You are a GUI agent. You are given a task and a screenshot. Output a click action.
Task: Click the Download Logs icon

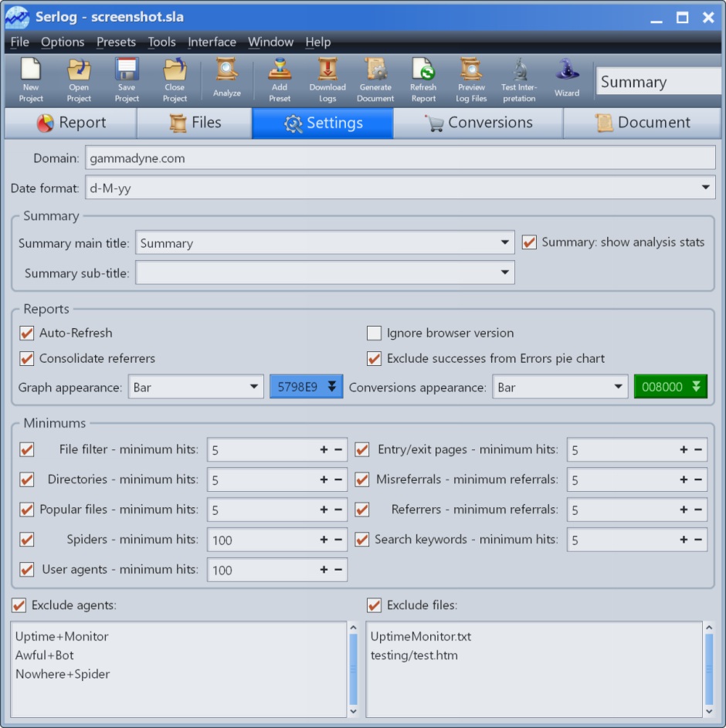pyautogui.click(x=327, y=79)
